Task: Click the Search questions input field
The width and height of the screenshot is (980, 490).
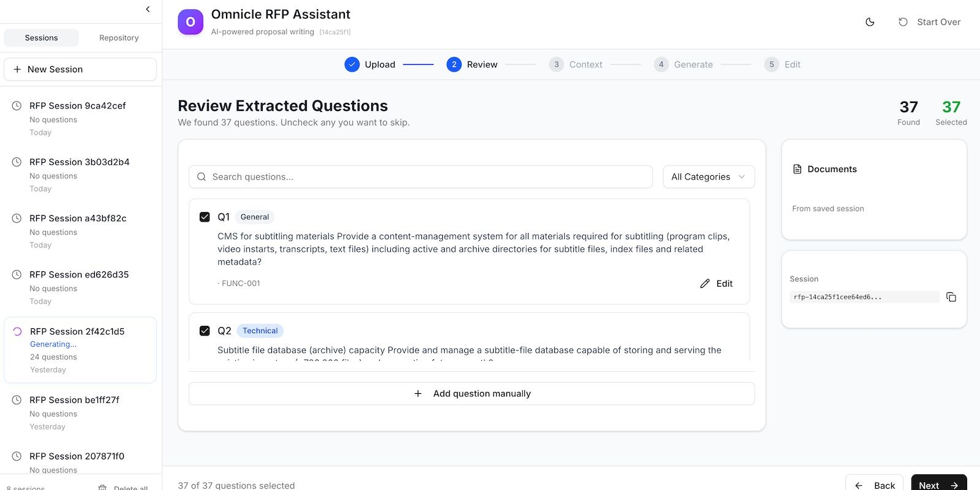Action: point(421,177)
